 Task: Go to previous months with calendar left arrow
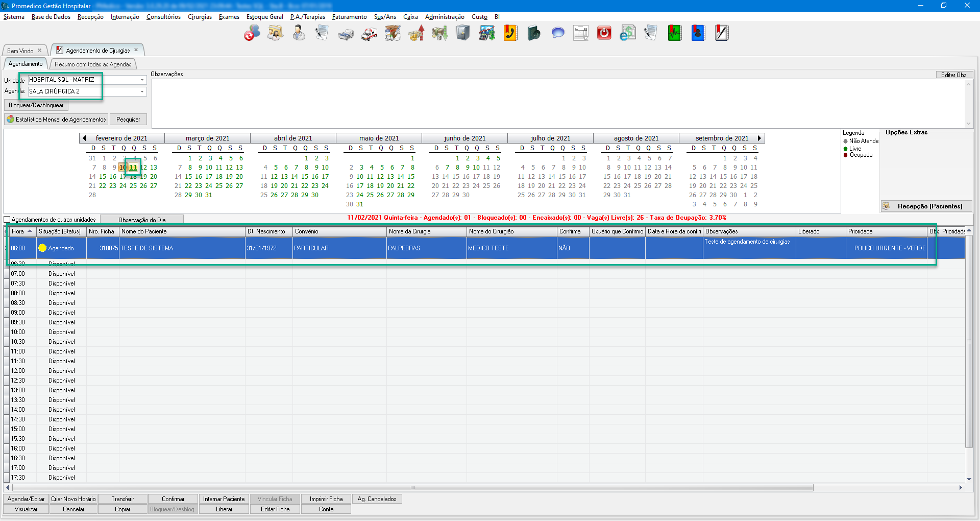84,138
